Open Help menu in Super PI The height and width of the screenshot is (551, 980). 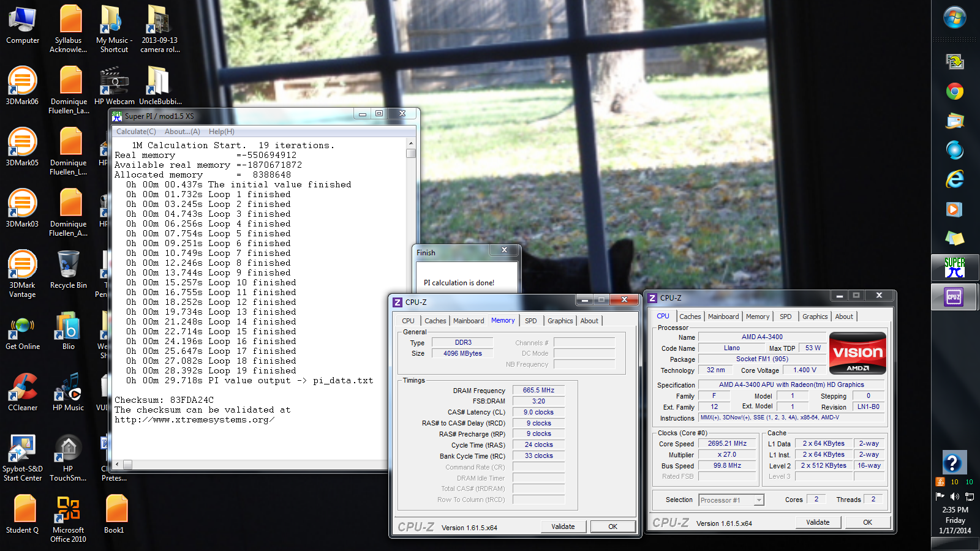click(221, 132)
